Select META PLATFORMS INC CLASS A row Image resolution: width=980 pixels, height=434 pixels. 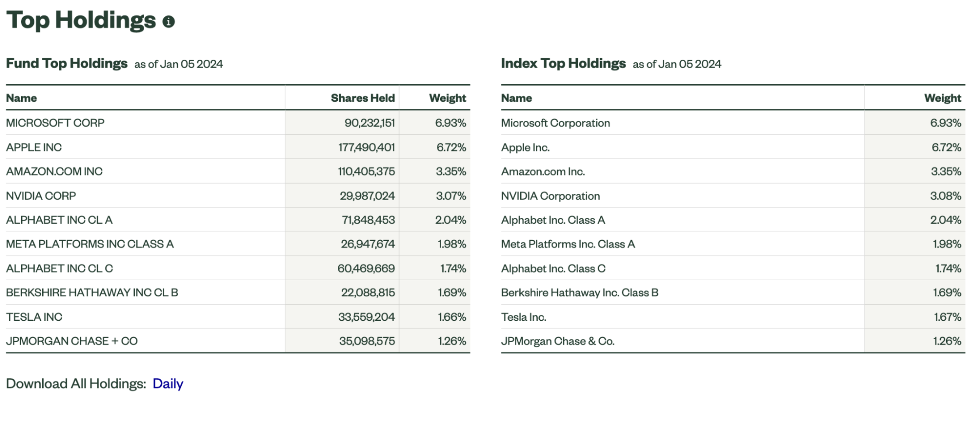[90, 244]
